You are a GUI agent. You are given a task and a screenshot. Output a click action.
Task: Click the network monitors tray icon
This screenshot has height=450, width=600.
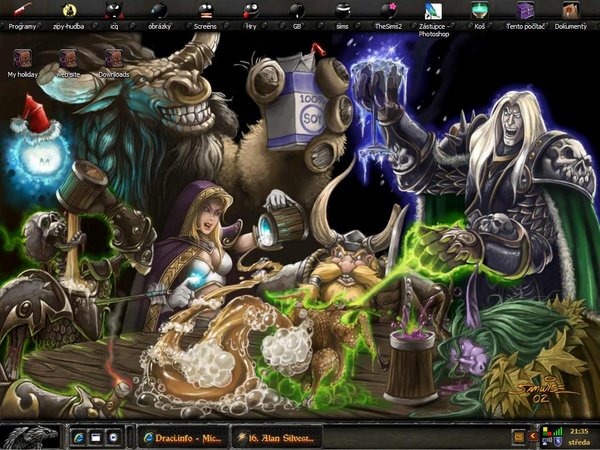coord(546,443)
